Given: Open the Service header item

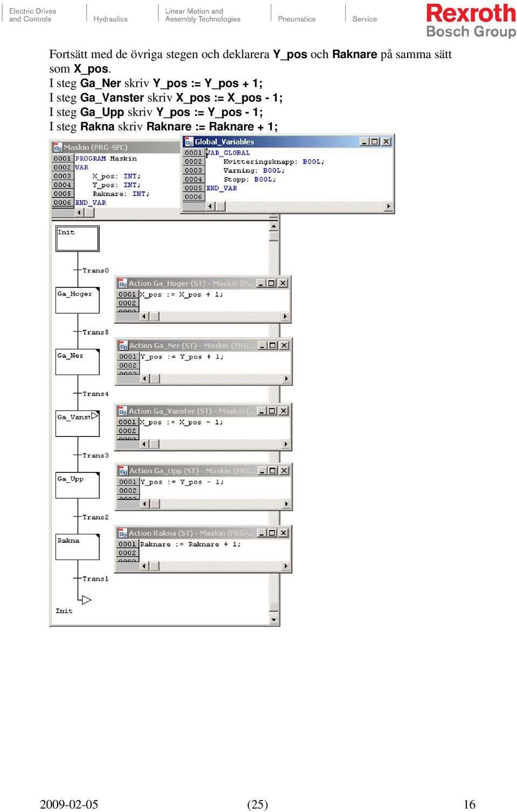Looking at the screenshot, I should click(365, 19).
